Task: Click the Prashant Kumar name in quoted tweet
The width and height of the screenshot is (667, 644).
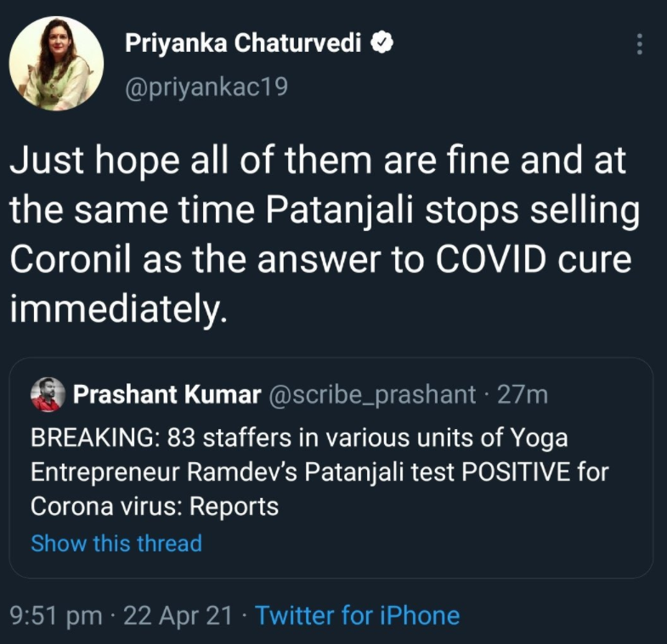Action: (x=167, y=394)
